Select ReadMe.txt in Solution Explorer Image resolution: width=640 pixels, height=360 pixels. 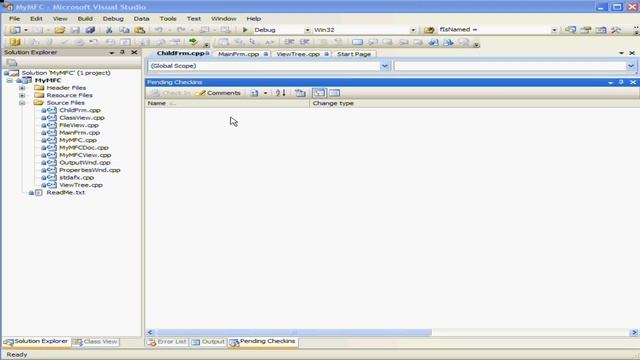tap(66, 192)
